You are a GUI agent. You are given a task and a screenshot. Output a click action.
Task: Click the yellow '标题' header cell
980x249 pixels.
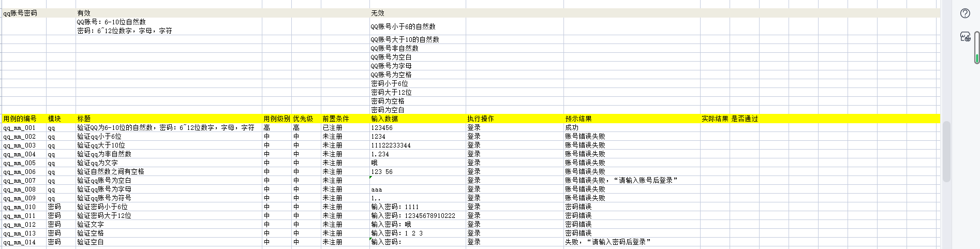[x=169, y=119]
